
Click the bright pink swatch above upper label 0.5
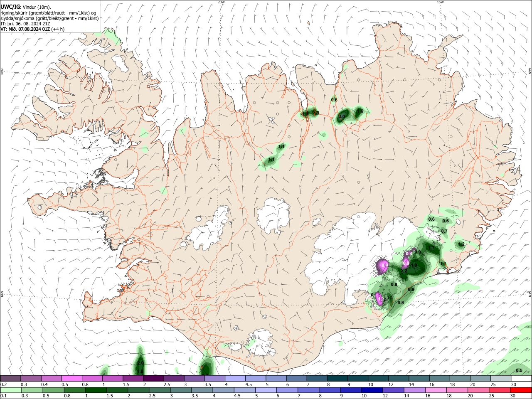pos(71,378)
